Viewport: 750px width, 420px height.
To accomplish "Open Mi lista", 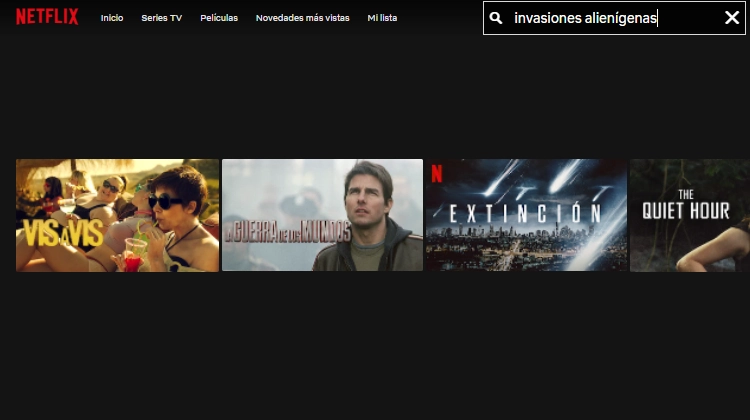I will point(382,18).
